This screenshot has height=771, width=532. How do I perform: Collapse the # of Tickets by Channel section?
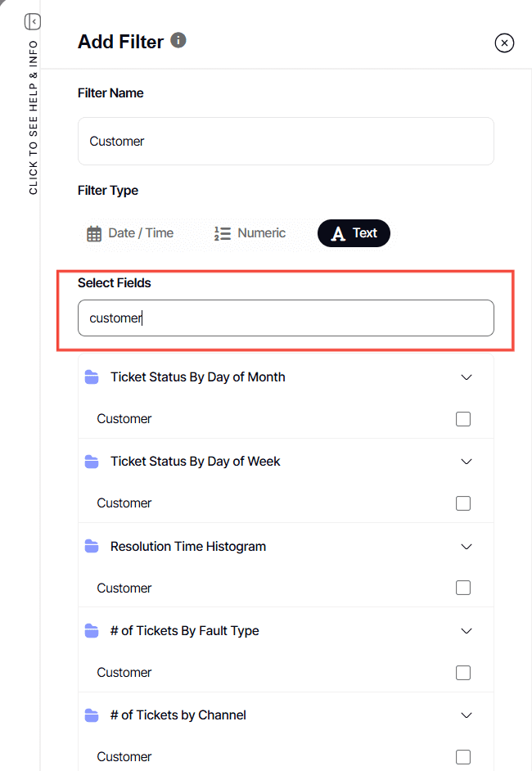coord(467,715)
